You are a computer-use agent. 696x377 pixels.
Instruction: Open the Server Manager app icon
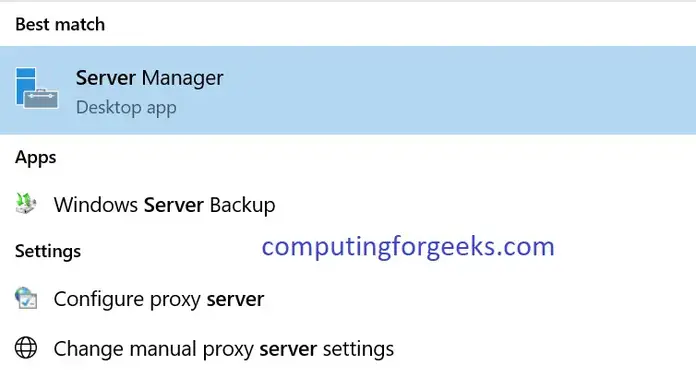(x=36, y=88)
